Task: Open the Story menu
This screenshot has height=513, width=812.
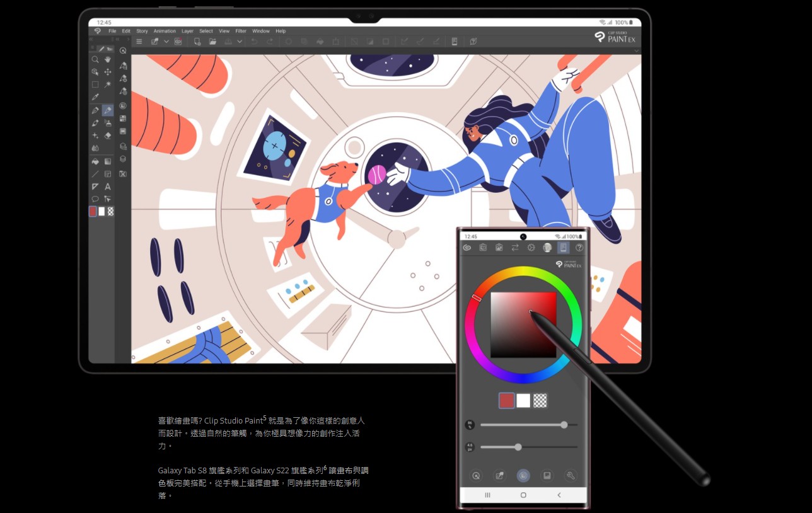Action: click(142, 31)
